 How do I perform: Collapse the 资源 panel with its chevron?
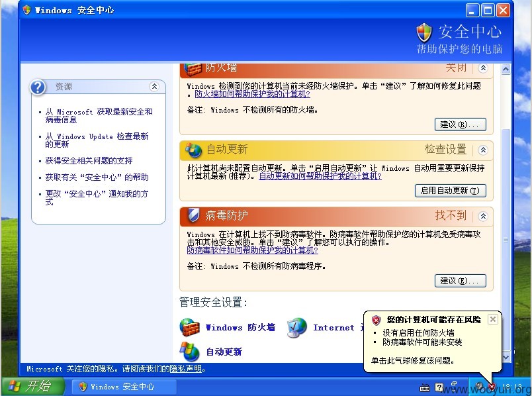pyautogui.click(x=154, y=87)
